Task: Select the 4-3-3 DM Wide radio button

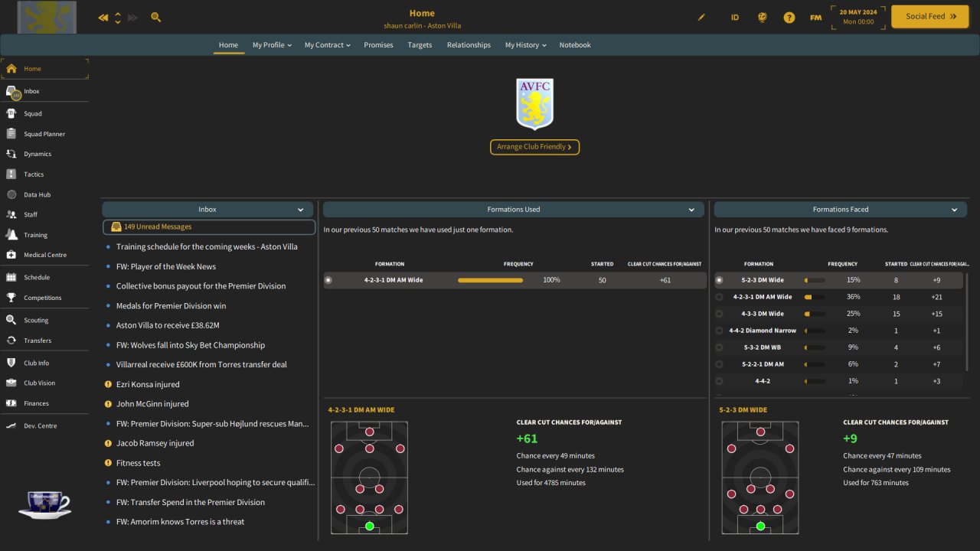Action: tap(719, 314)
